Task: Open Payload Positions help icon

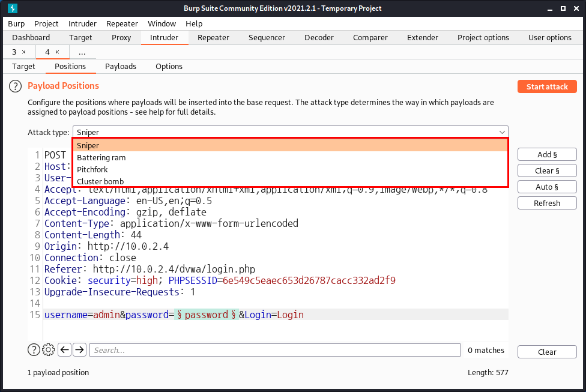Action: pyautogui.click(x=16, y=86)
